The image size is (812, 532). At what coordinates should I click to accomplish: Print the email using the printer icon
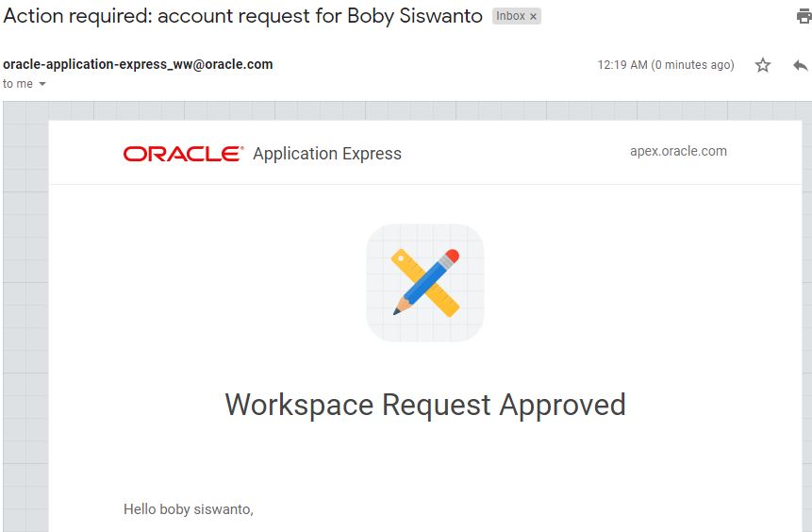[804, 16]
